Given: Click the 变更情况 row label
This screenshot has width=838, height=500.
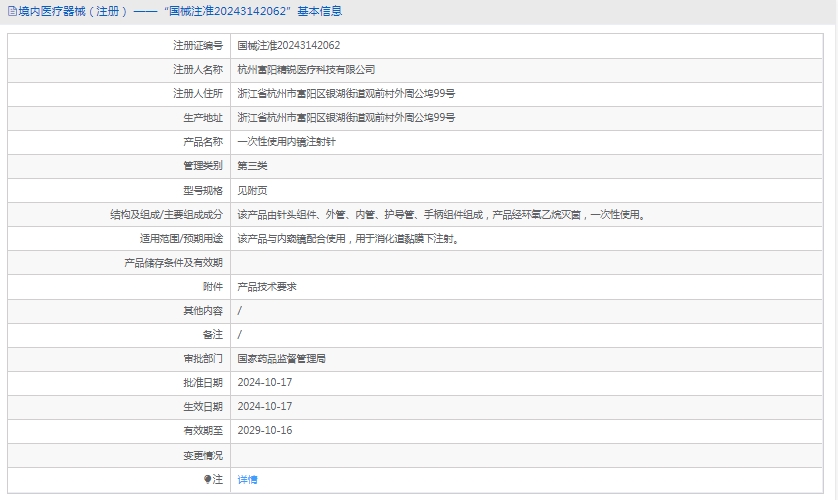Looking at the screenshot, I should (202, 455).
